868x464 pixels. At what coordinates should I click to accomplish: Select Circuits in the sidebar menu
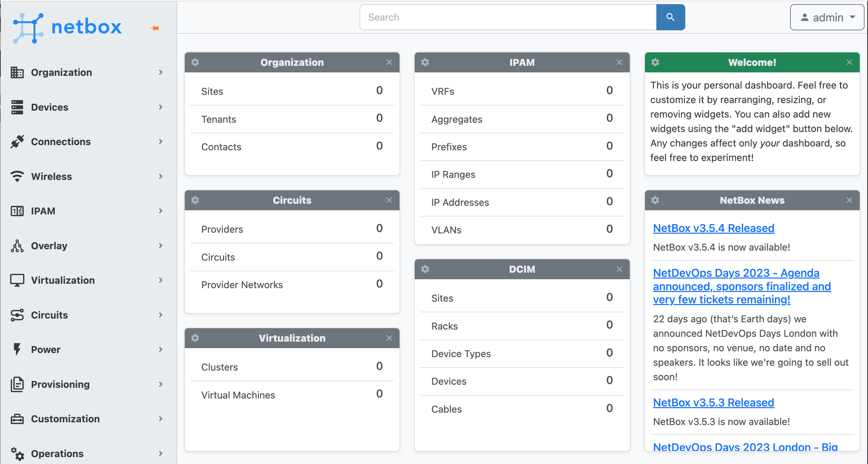click(x=49, y=315)
